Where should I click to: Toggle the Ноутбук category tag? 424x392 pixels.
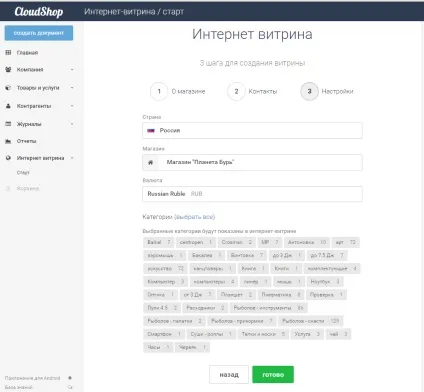click(325, 282)
